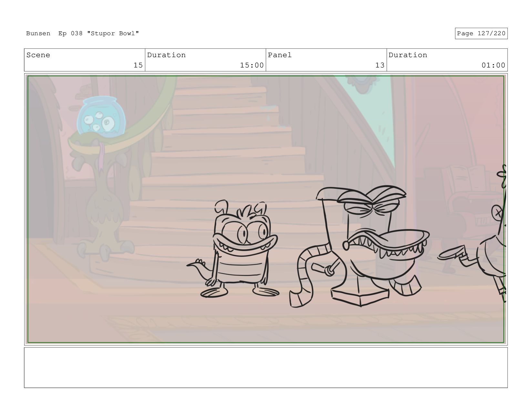Click the empty notes box below the panel
The height and width of the screenshot is (412, 532).
[266, 367]
